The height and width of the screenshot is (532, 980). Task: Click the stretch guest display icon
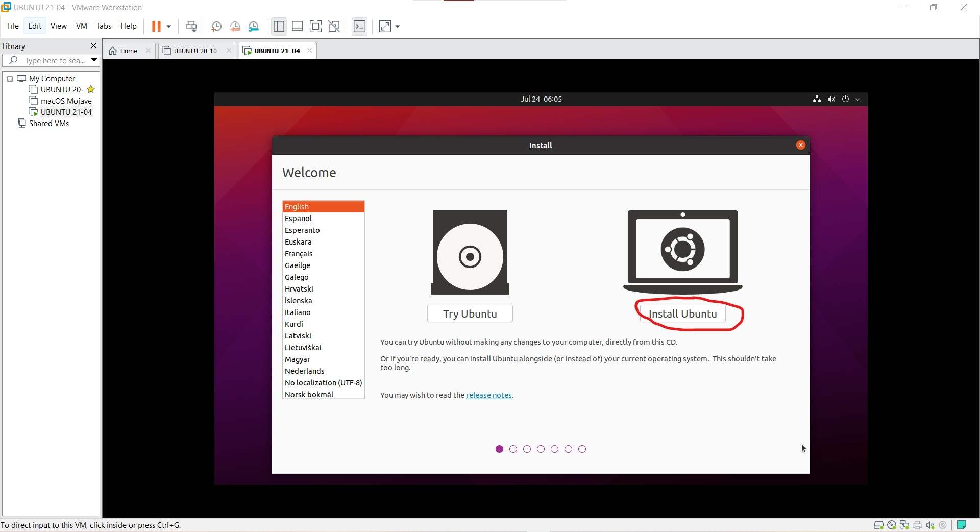385,26
